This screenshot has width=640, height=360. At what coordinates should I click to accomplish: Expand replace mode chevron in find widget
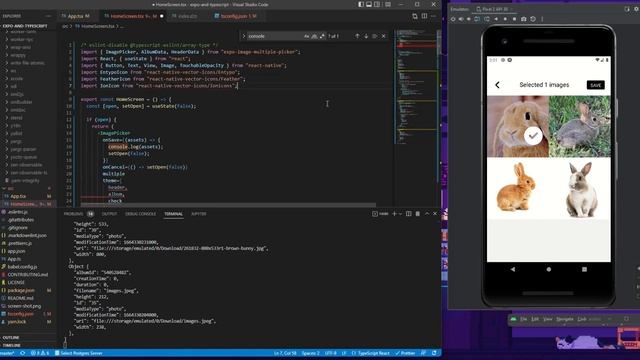[x=244, y=36]
